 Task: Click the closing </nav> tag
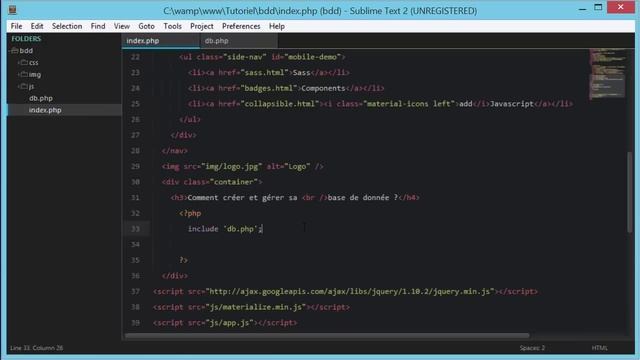click(x=174, y=151)
